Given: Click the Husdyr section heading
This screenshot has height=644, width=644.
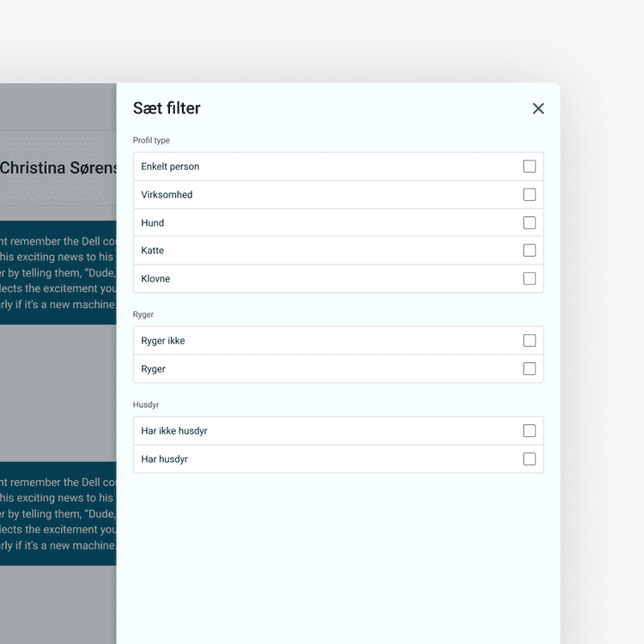Looking at the screenshot, I should click(x=146, y=405).
